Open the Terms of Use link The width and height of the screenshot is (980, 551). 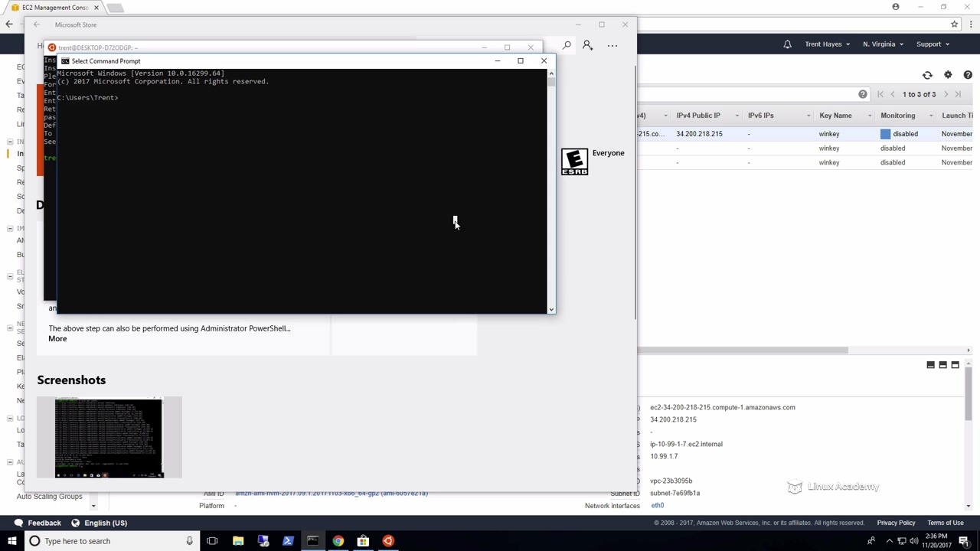click(x=946, y=523)
